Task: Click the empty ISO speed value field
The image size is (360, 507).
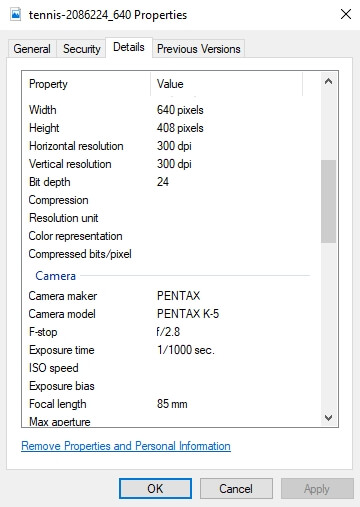Action: click(x=233, y=368)
